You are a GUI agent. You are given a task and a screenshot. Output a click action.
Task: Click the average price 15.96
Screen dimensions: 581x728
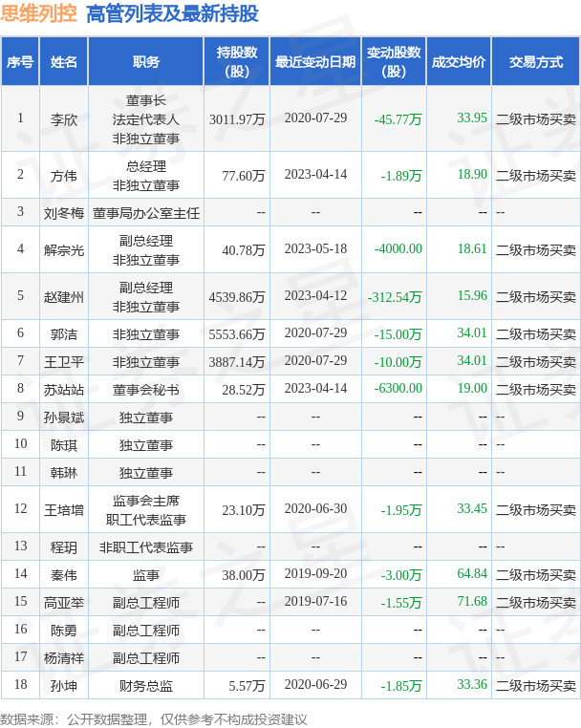(472, 295)
